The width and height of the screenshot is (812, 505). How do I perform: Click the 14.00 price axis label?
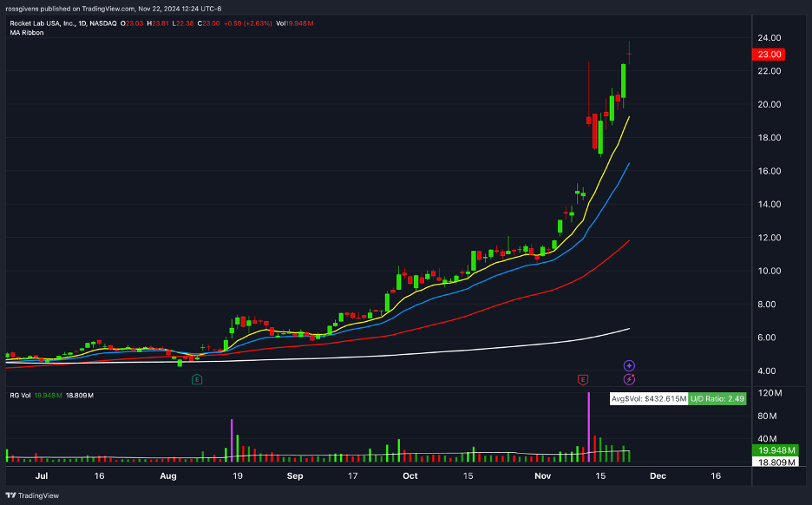(769, 204)
